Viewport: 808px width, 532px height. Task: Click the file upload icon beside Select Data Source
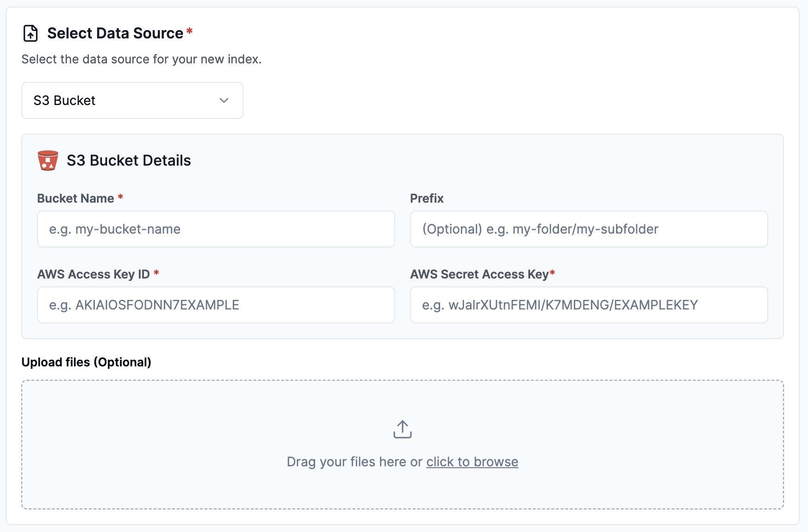(31, 33)
